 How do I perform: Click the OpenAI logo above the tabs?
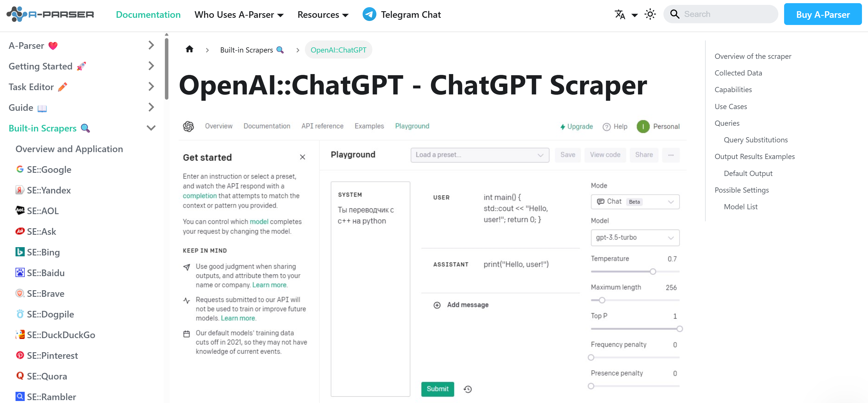(189, 126)
